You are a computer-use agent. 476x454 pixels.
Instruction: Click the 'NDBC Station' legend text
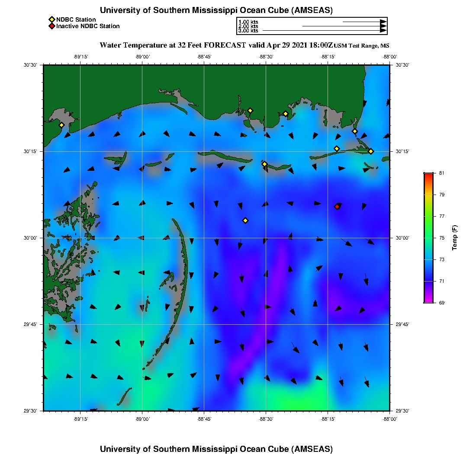tap(76, 19)
